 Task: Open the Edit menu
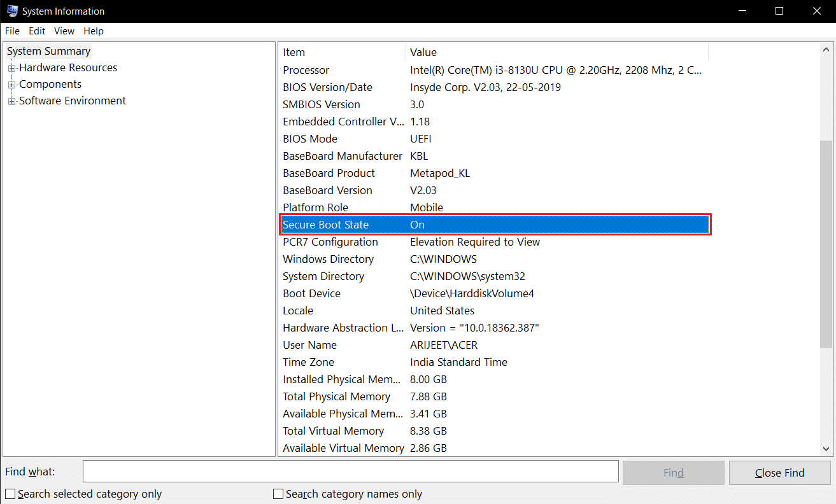tap(37, 31)
